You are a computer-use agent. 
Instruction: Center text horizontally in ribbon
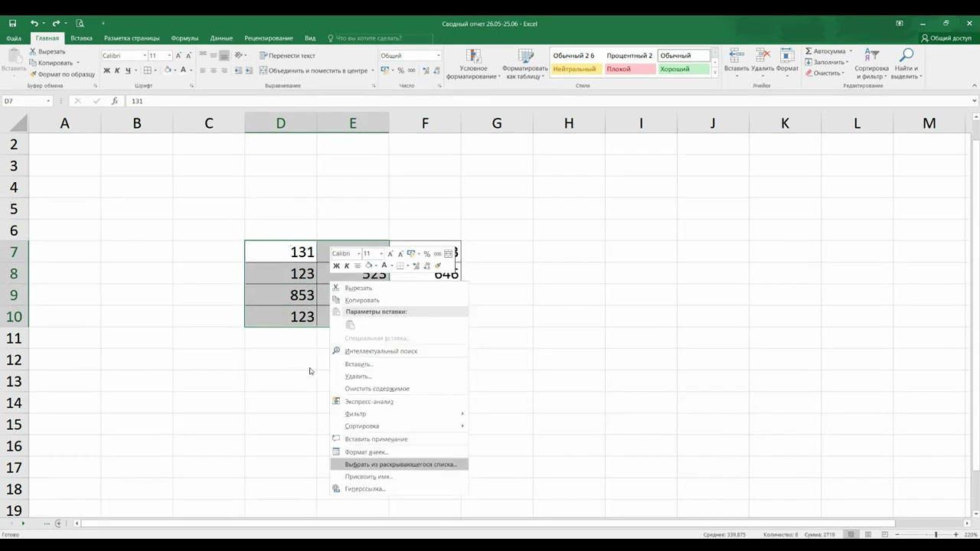pyautogui.click(x=214, y=70)
